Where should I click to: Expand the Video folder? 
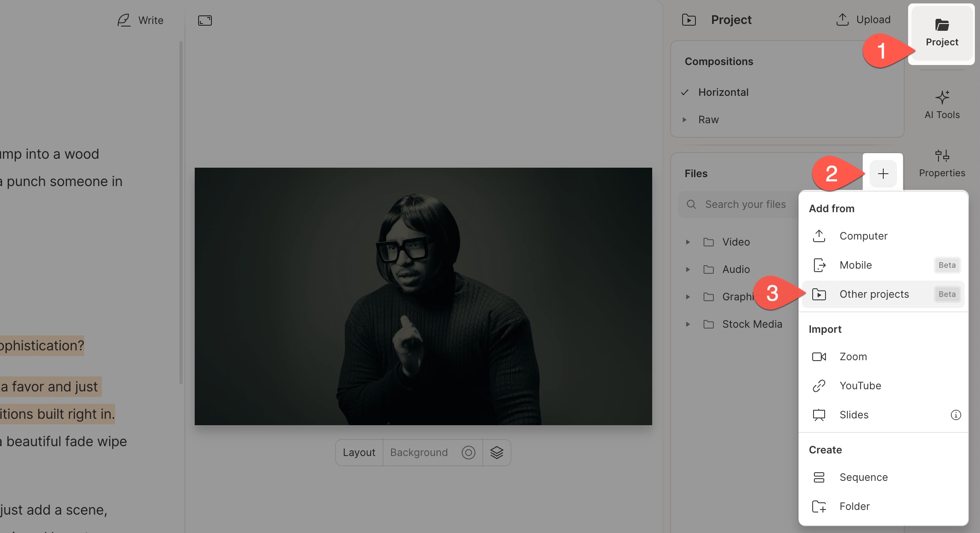click(x=688, y=242)
